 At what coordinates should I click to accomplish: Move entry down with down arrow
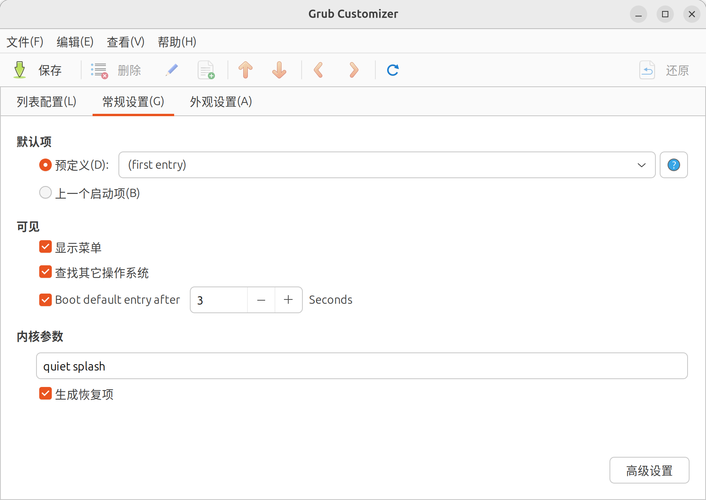tap(279, 70)
